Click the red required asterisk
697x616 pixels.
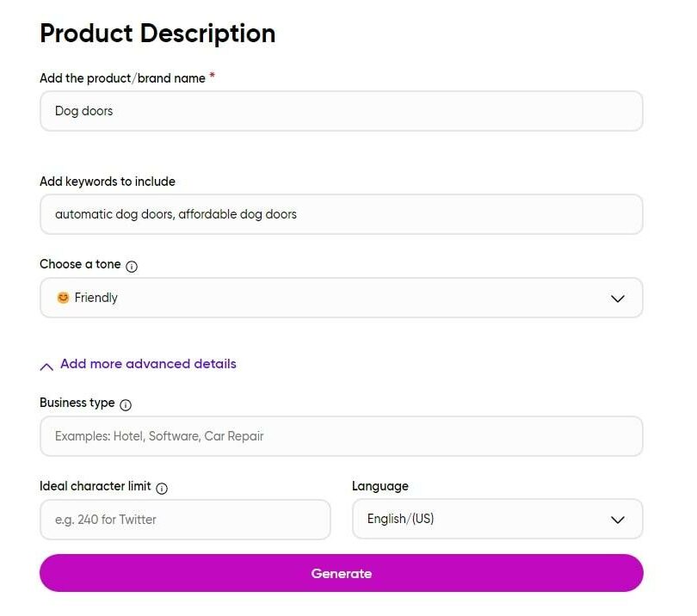(x=213, y=75)
